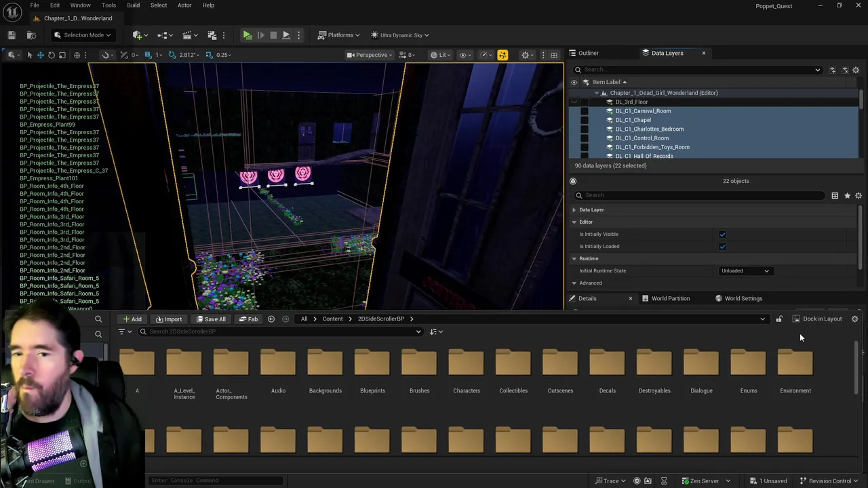The width and height of the screenshot is (868, 488).
Task: Show only favorites with the details star icon
Action: click(847, 196)
